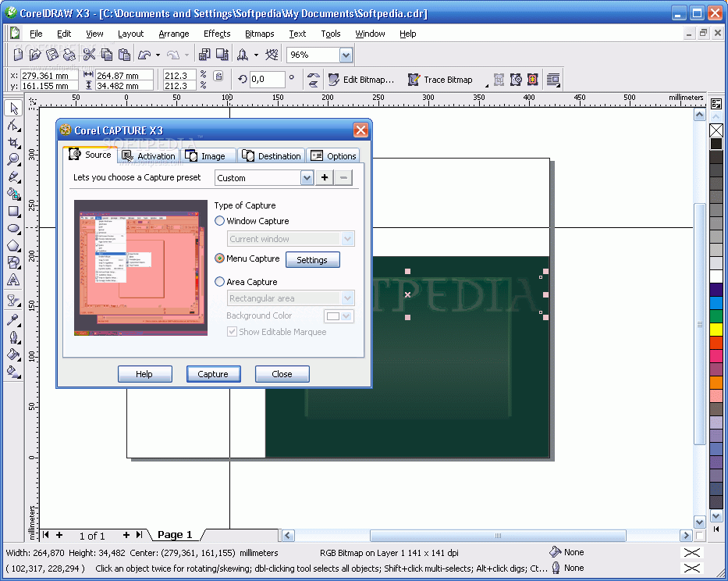Click the Save icon
Screen dimensions: 728x581
point(52,55)
